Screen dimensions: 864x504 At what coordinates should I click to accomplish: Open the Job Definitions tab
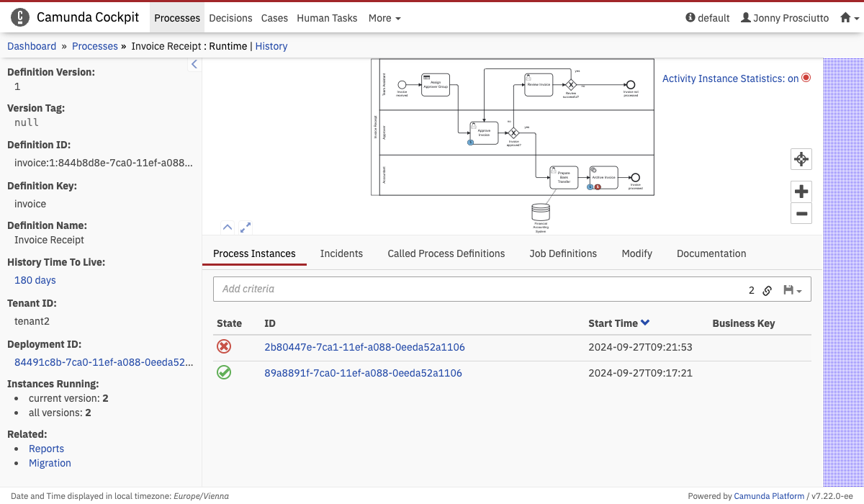coord(563,253)
